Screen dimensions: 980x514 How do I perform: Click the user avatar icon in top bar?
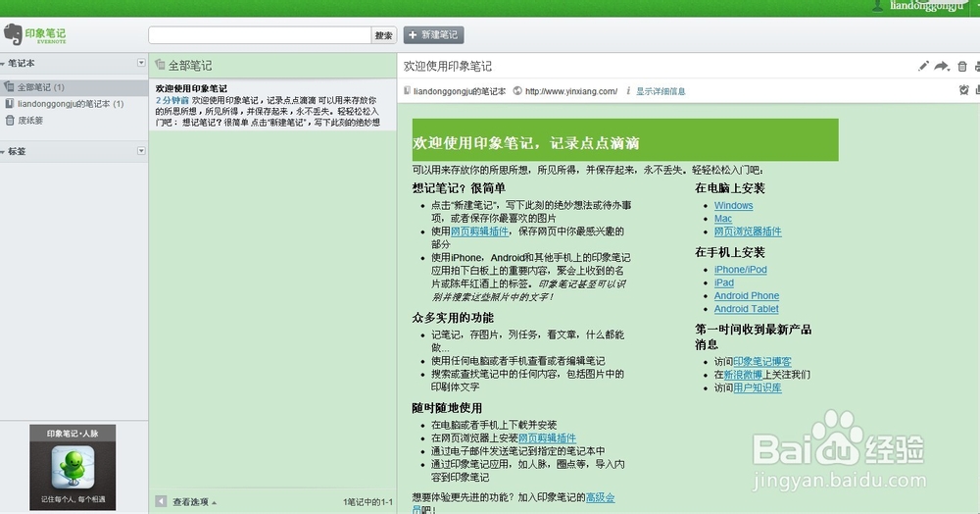click(x=877, y=6)
